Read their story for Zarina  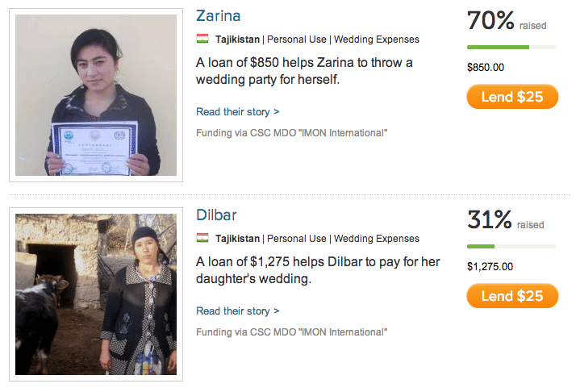pos(237,111)
